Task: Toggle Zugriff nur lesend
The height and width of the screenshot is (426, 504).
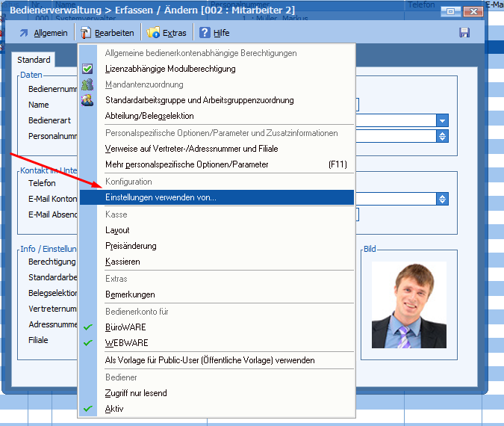Action: [x=136, y=393]
